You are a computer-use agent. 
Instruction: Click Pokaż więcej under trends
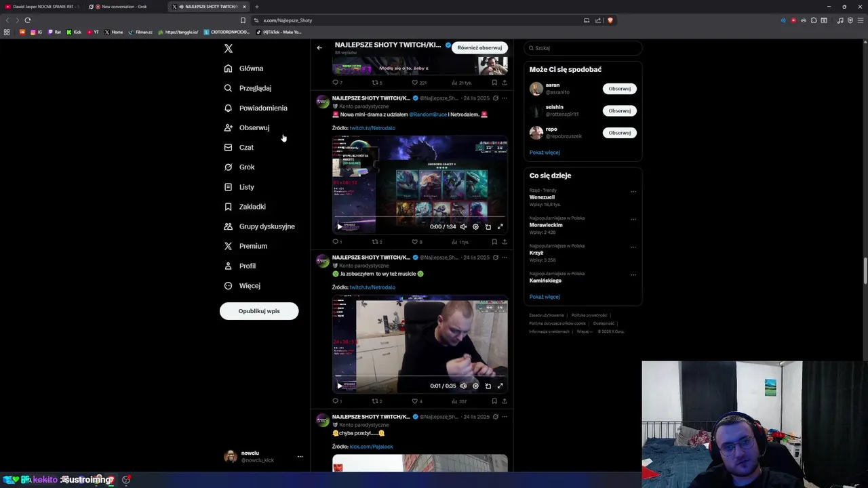tap(545, 297)
